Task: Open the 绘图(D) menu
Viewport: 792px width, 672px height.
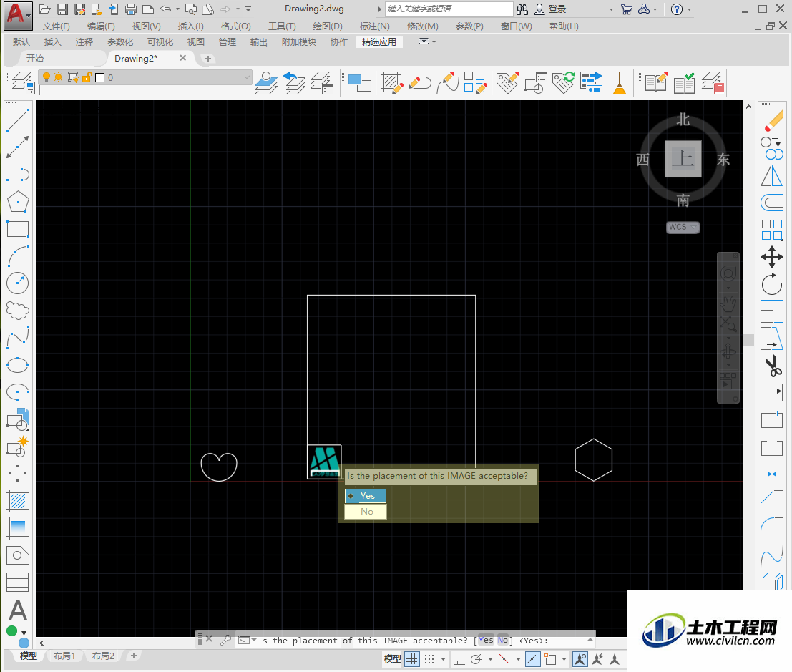Action: pos(327,26)
